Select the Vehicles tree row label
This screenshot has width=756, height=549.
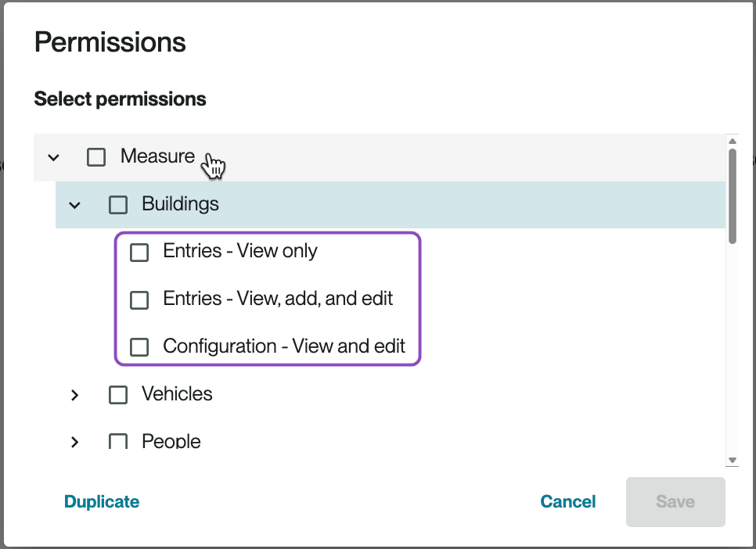(x=177, y=394)
